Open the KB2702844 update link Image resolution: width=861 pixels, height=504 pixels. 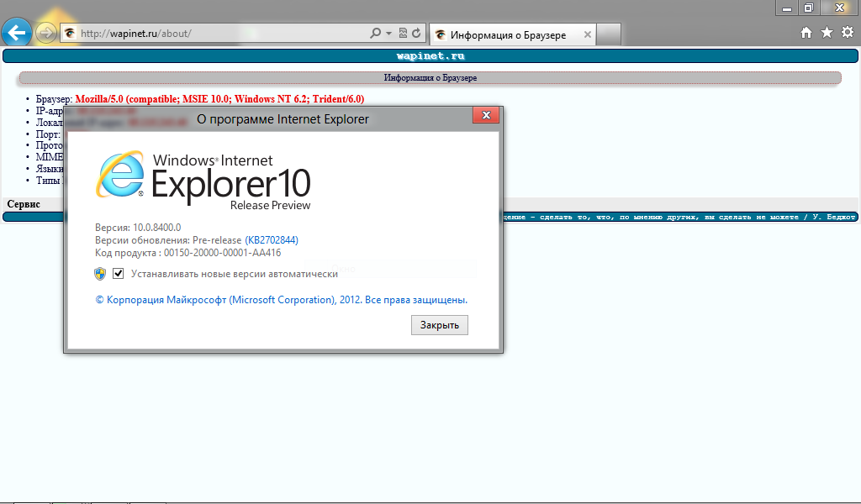pos(271,240)
